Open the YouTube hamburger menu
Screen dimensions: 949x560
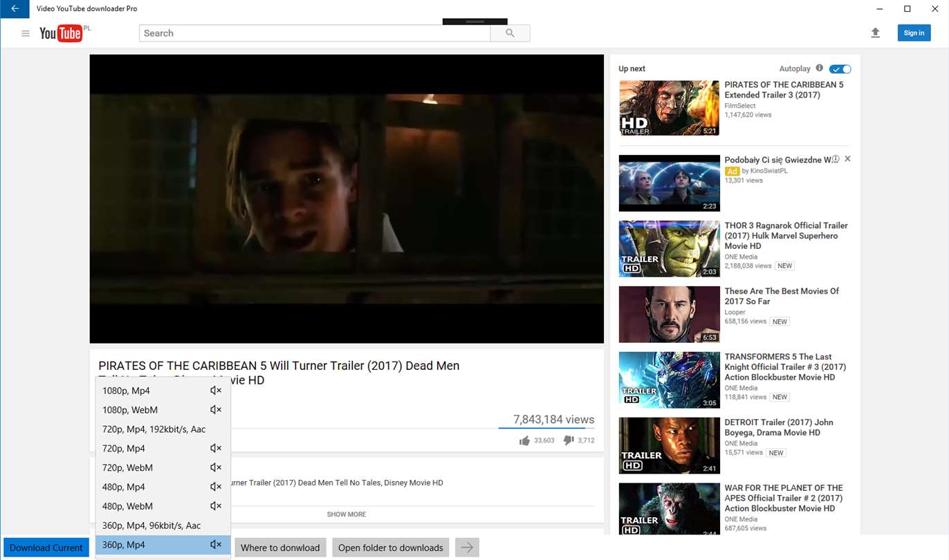[26, 33]
